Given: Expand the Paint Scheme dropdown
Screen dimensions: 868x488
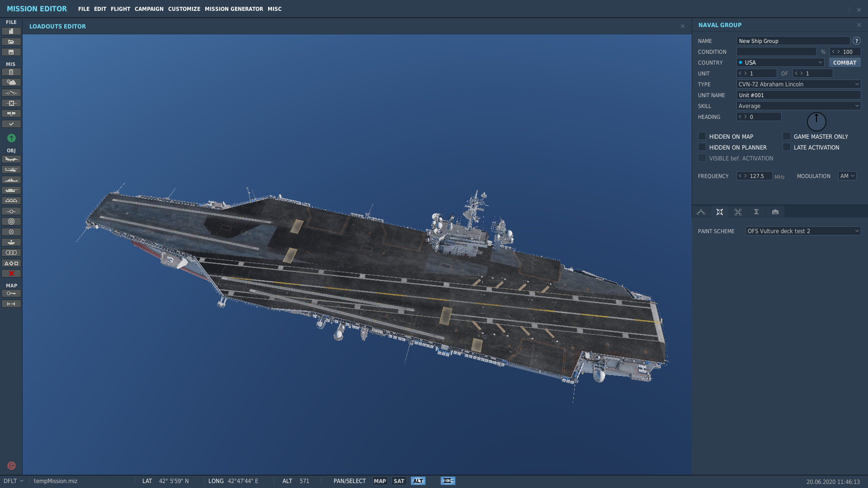Looking at the screenshot, I should click(803, 231).
